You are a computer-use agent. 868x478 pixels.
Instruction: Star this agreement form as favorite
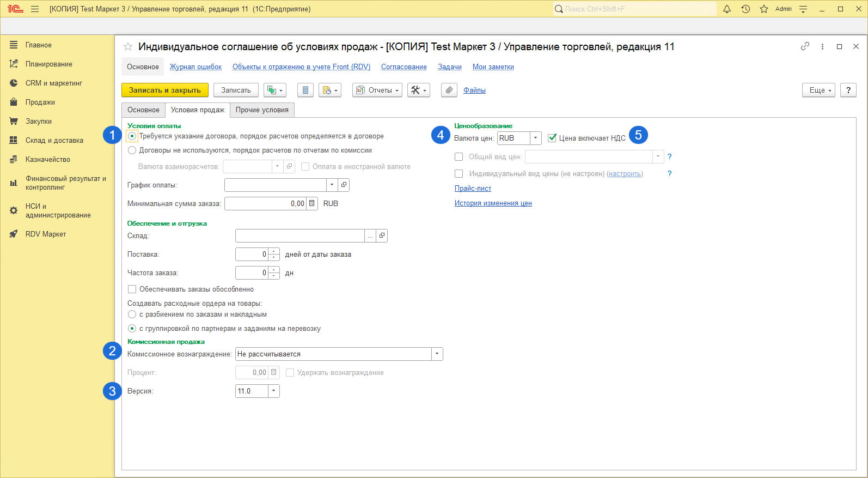point(128,47)
